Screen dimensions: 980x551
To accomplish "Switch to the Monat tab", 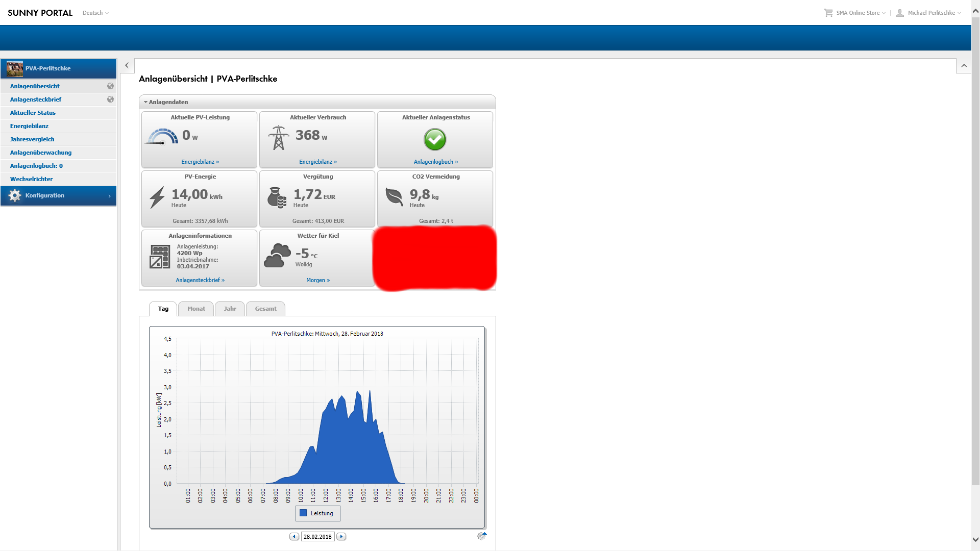I will point(196,309).
